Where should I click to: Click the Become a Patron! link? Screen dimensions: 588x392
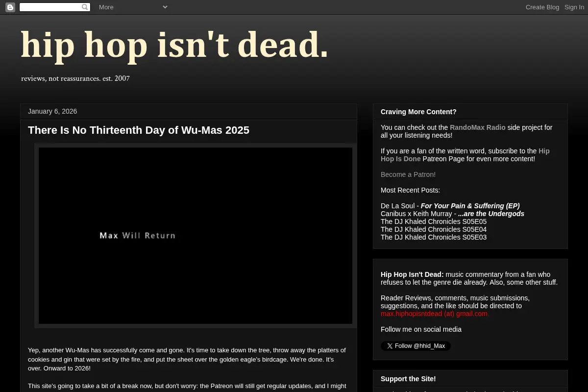click(408, 174)
